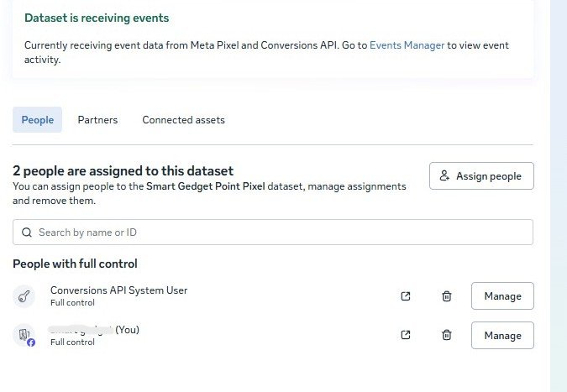Viewport: 567px width, 392px height.
Task: Click the Facebook badge on the user avatar
Action: tap(31, 342)
